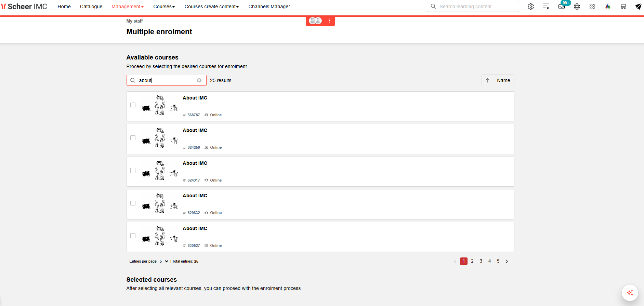Click the multicolored icon beside the apps grid

[608, 6]
